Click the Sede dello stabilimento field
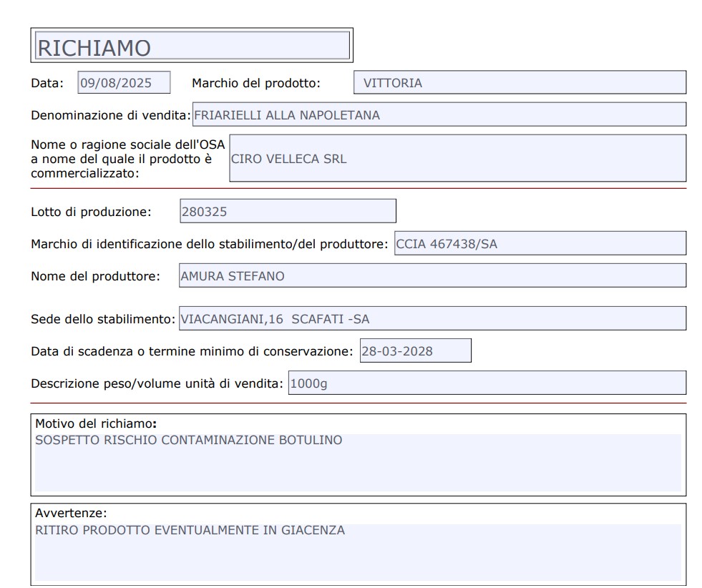702x588 pixels. 432,318
